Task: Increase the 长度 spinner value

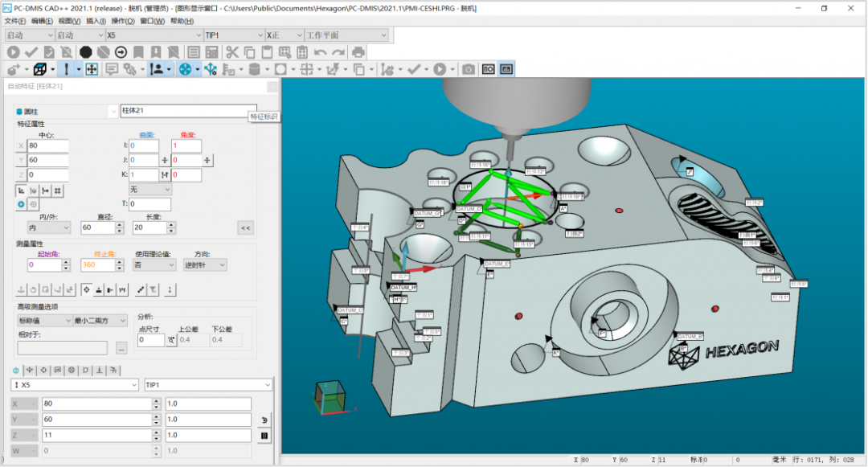Action: pos(172,224)
